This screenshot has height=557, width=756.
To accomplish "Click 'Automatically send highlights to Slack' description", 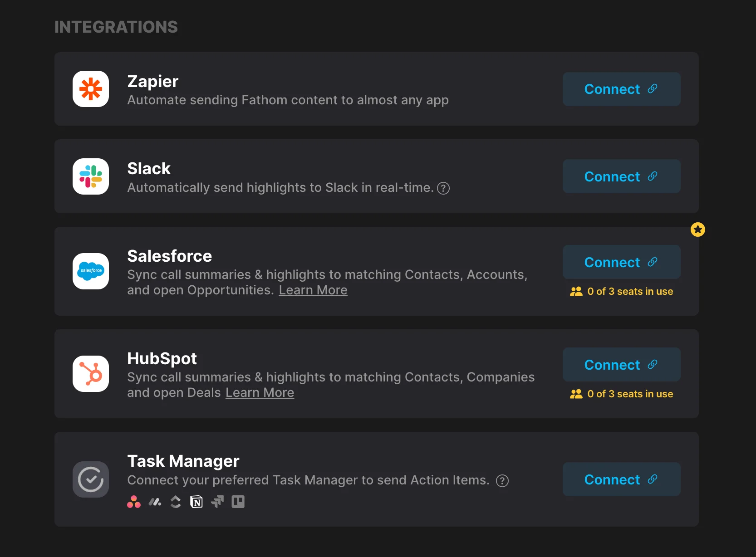I will [x=280, y=188].
